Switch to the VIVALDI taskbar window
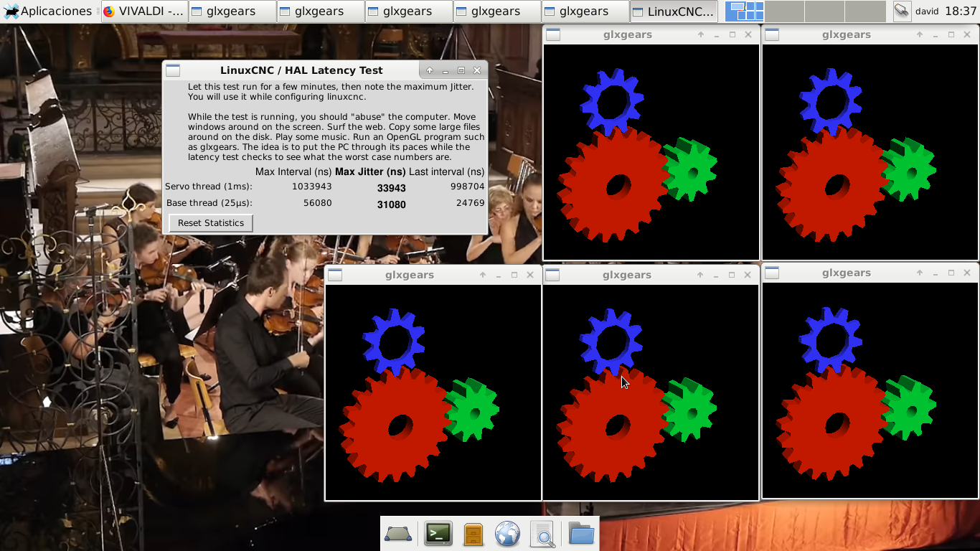This screenshot has height=551, width=980. coord(143,11)
